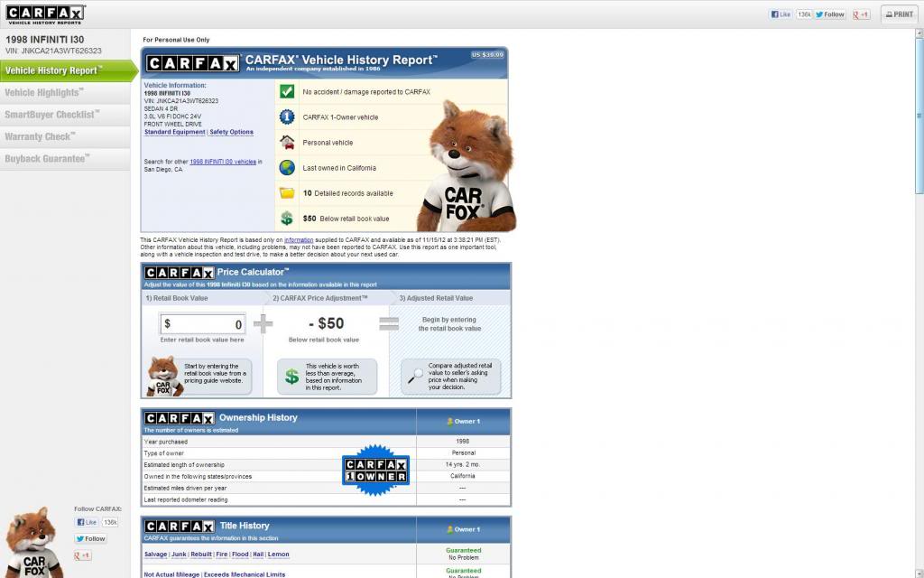
Task: Click the Flood title link
Action: (240, 555)
